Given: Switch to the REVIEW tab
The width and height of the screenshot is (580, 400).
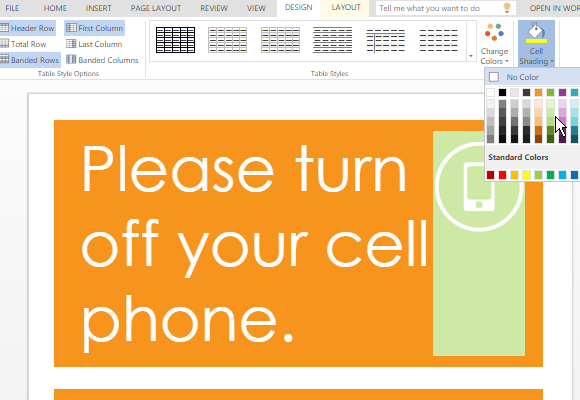Looking at the screenshot, I should [x=214, y=8].
